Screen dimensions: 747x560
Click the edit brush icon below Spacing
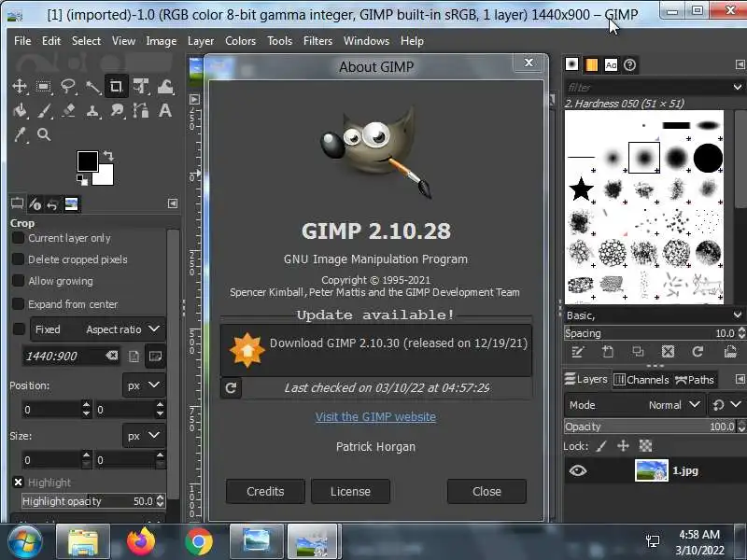[577, 352]
